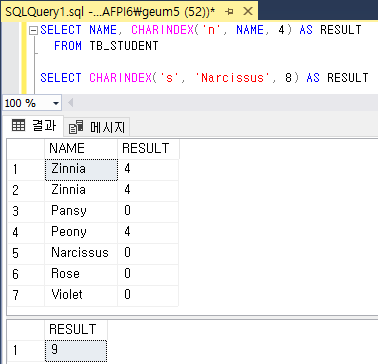378x364 pixels.
Task: Close the SQLQuery1.sql tab
Action: pos(248,12)
